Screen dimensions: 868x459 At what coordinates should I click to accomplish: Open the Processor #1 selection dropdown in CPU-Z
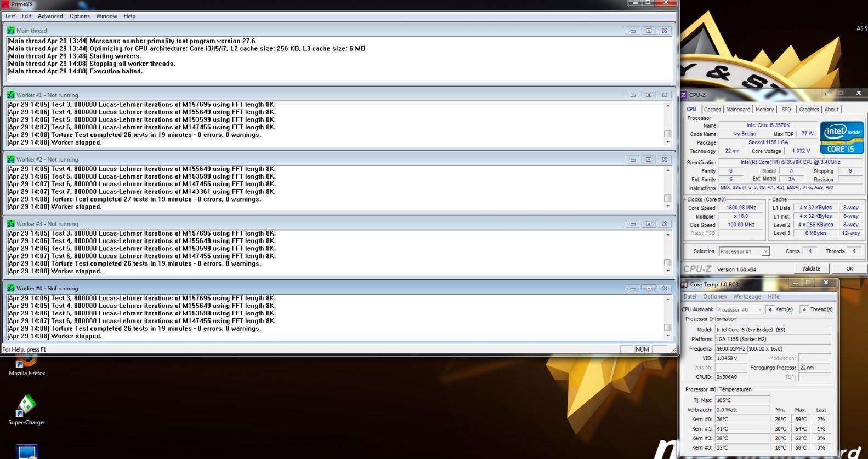(744, 251)
